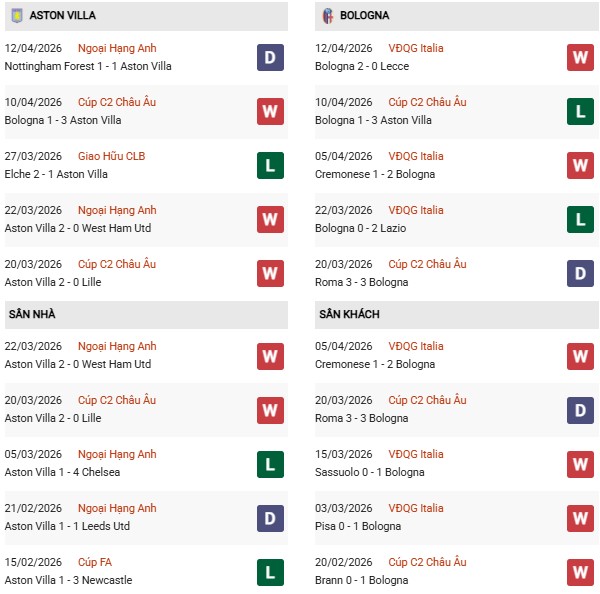Select the Aston Villa 1 - 4 Chelsea result

coord(62,472)
